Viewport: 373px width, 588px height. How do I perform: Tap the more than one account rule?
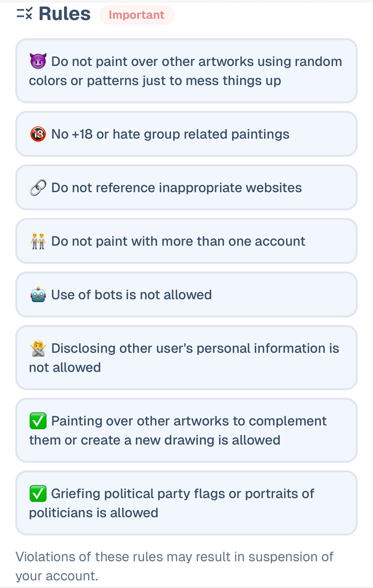click(178, 241)
